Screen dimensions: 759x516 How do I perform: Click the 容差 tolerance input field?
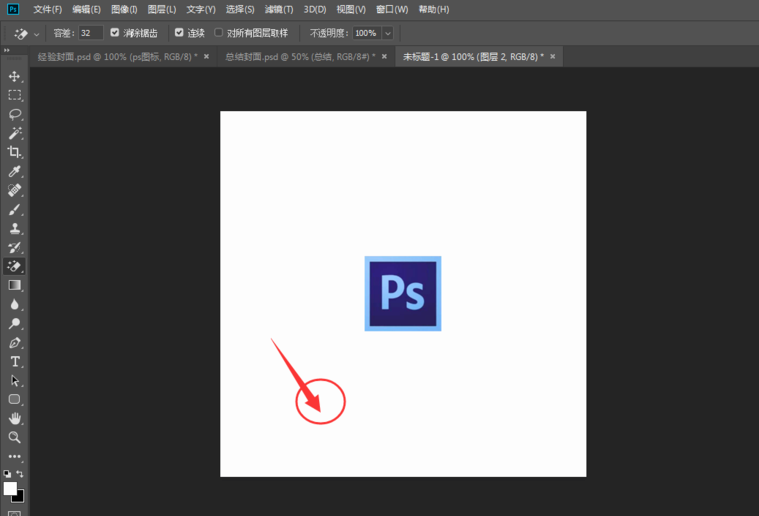tap(91, 33)
